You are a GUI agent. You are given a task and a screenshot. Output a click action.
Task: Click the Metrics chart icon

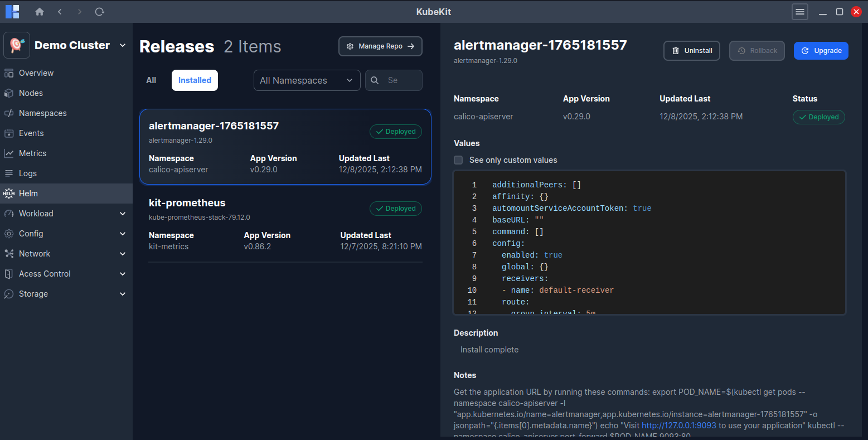click(9, 153)
